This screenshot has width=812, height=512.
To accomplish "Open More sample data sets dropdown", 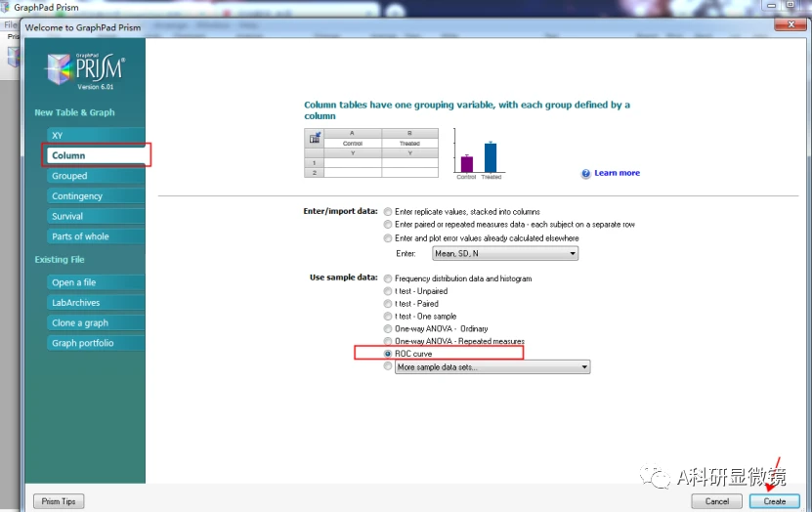I will pos(492,367).
